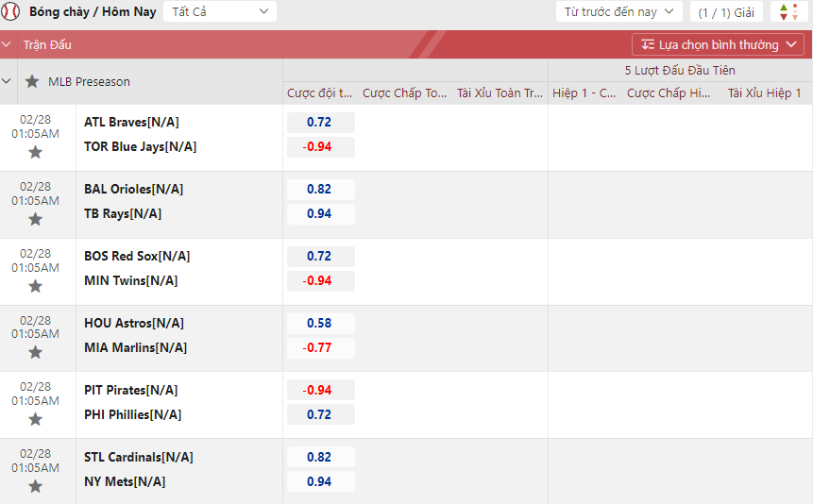Collapse the Trận Đấu section
The width and height of the screenshot is (813, 504).
click(8, 44)
